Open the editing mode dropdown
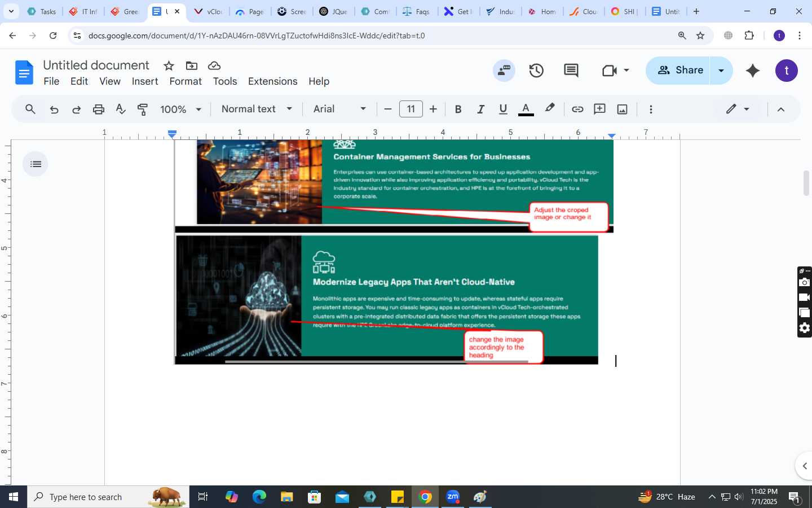 coord(738,109)
